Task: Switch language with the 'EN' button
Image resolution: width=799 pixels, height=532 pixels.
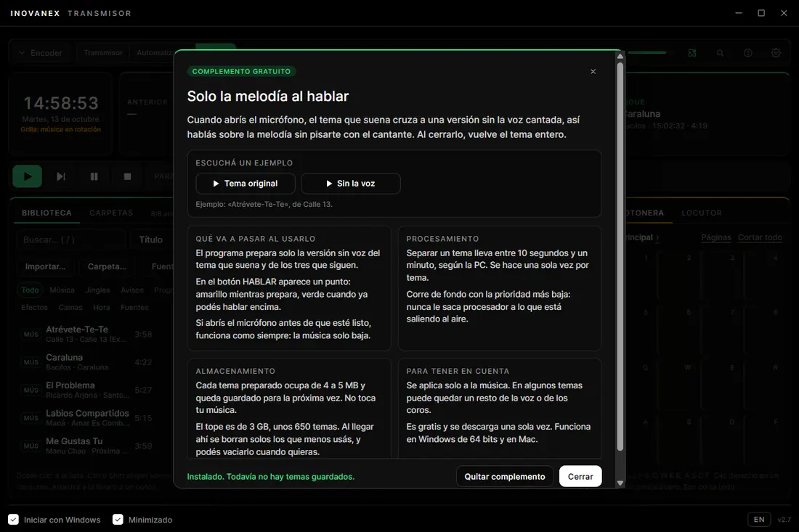Action: pyautogui.click(x=759, y=519)
